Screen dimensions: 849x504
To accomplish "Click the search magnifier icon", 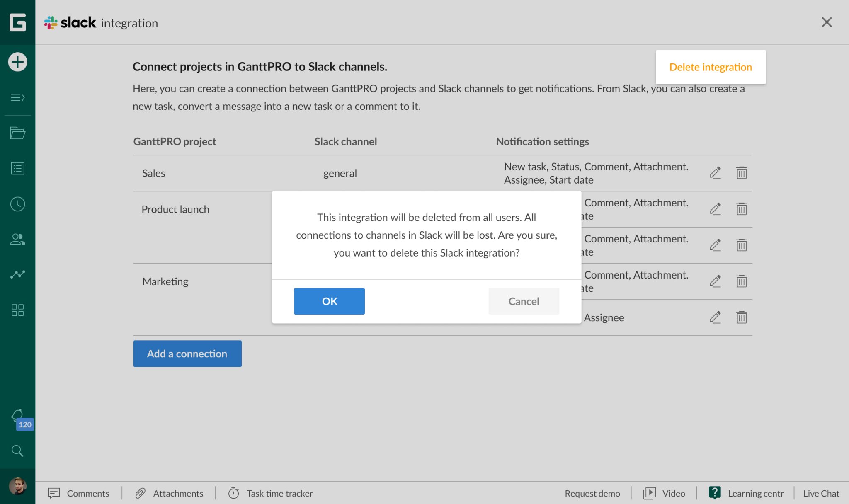I will coord(17,451).
